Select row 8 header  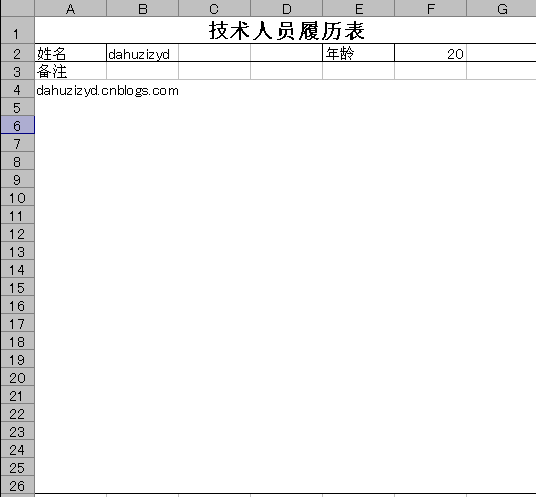coord(17,161)
